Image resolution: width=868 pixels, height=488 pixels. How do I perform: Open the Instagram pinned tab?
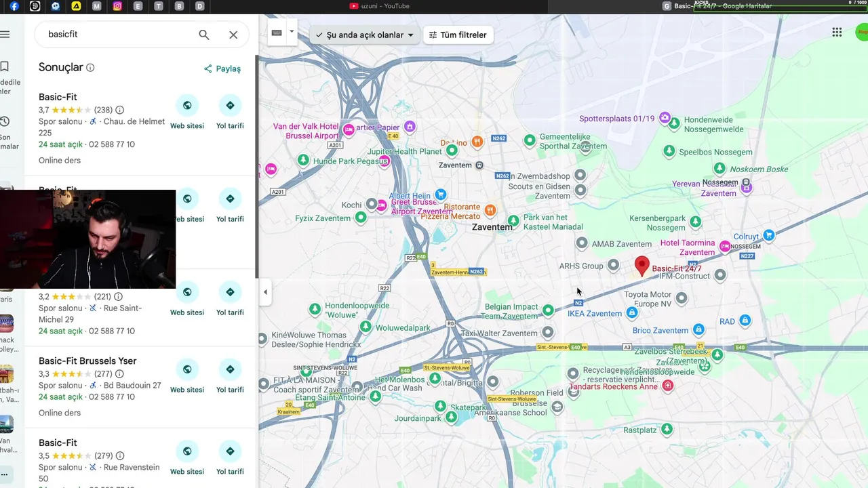tap(117, 6)
